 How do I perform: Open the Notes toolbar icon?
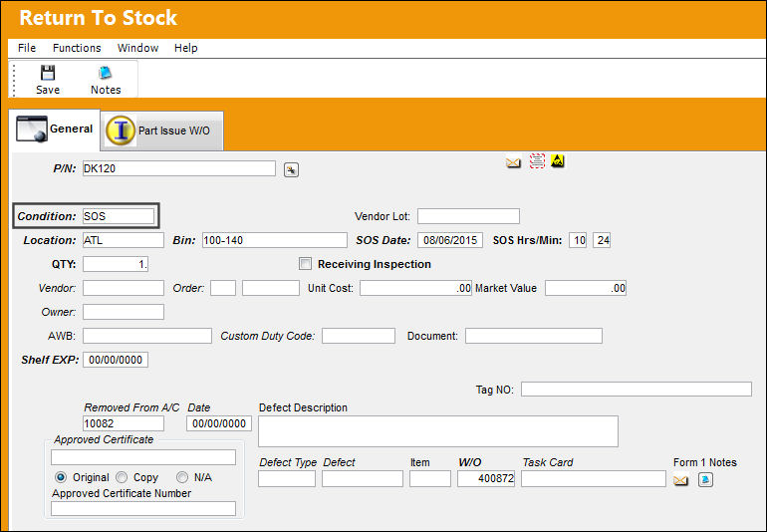(106, 73)
